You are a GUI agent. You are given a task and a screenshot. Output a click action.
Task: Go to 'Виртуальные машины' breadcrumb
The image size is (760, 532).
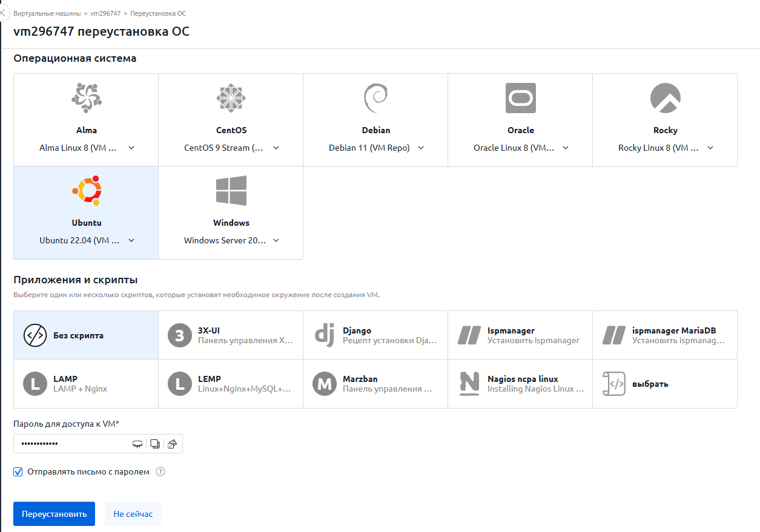pyautogui.click(x=47, y=13)
